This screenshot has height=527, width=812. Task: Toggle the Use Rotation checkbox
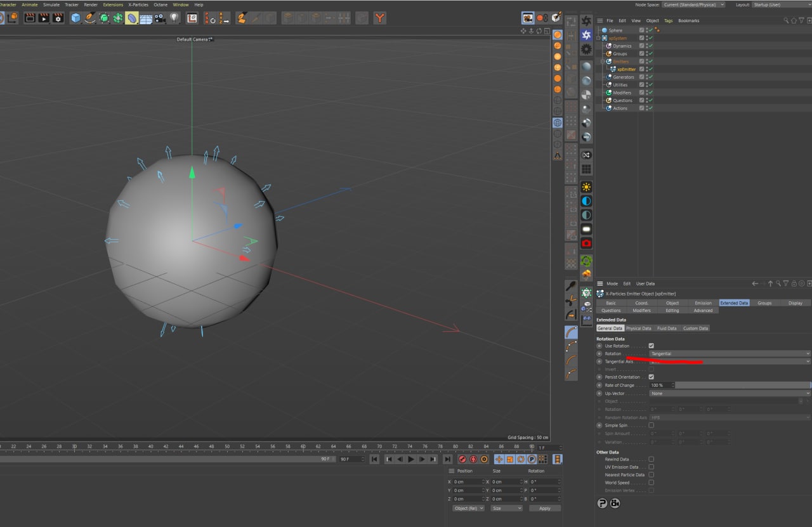[x=652, y=346]
